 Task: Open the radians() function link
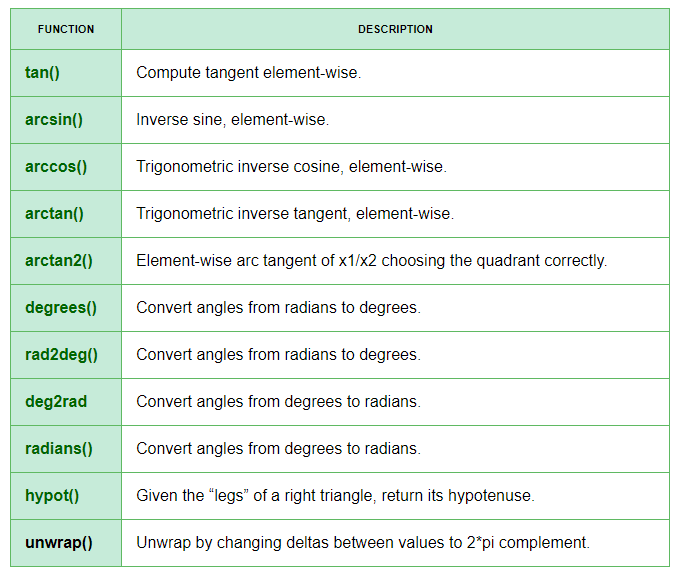pos(58,449)
